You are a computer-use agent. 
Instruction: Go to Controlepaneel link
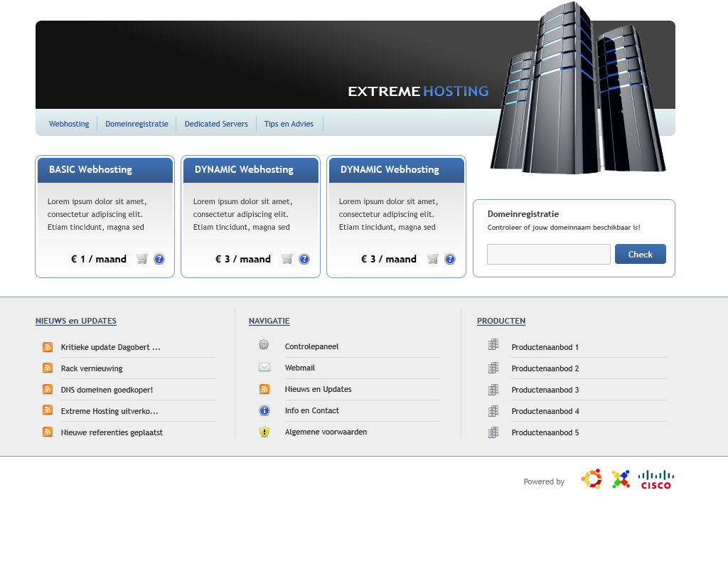pos(311,346)
